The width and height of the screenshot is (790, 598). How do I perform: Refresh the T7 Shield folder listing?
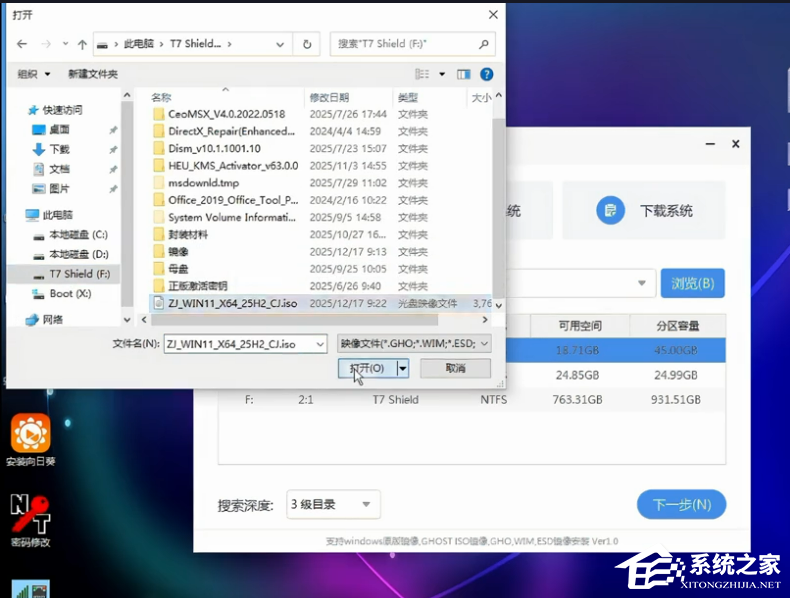click(x=307, y=44)
